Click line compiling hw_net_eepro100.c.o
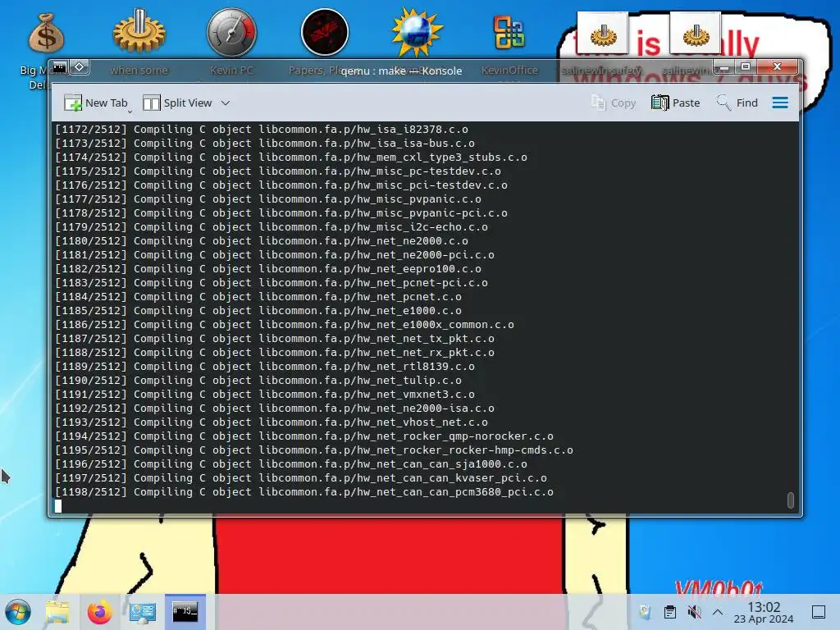 click(x=268, y=268)
